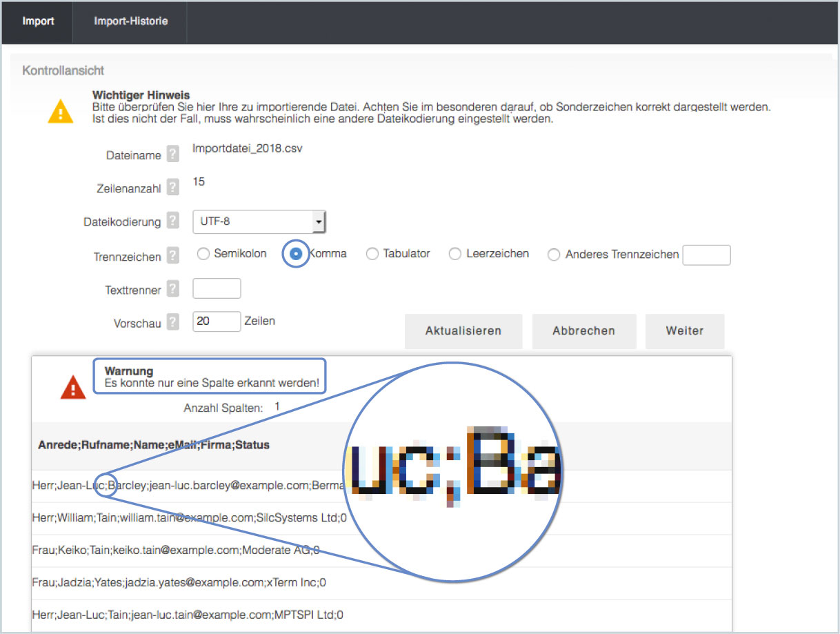This screenshot has height=634, width=840.
Task: Open the Import-Historie tab
Action: 130,21
